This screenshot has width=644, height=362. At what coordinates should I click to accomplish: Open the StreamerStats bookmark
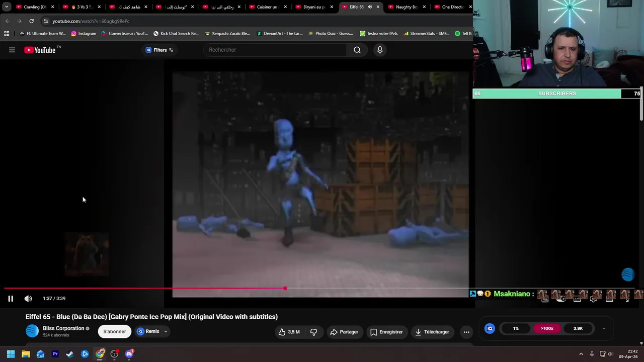426,34
